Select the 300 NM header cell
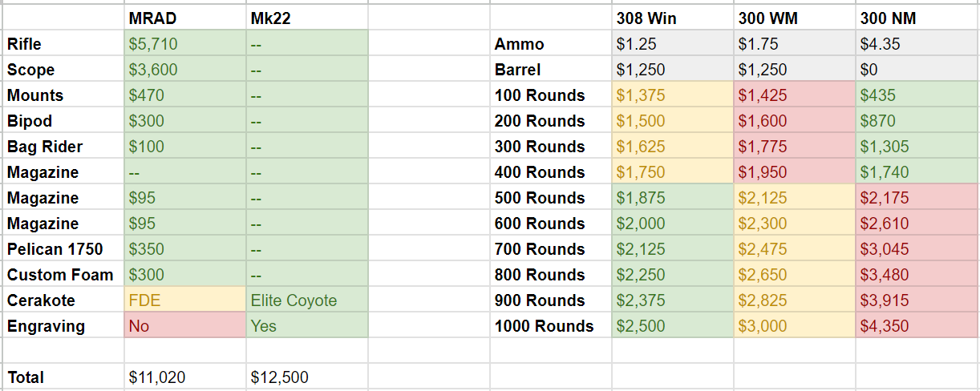 tap(917, 18)
